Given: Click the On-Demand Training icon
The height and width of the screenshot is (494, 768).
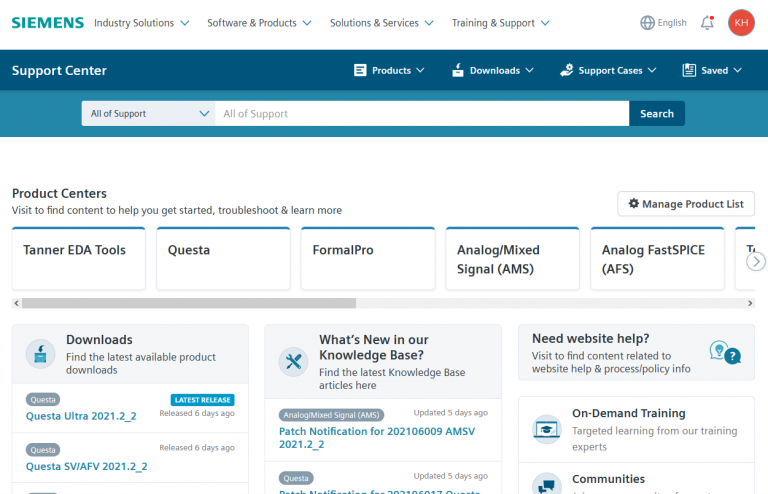Looking at the screenshot, I should [546, 428].
